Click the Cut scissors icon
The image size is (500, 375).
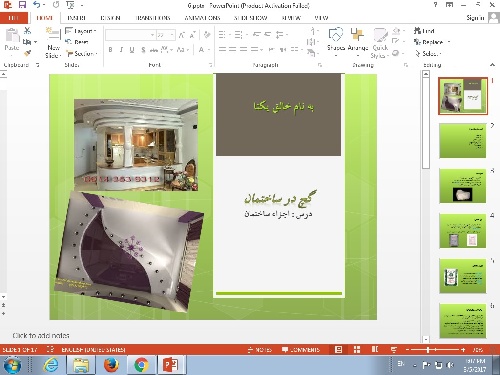(27, 31)
